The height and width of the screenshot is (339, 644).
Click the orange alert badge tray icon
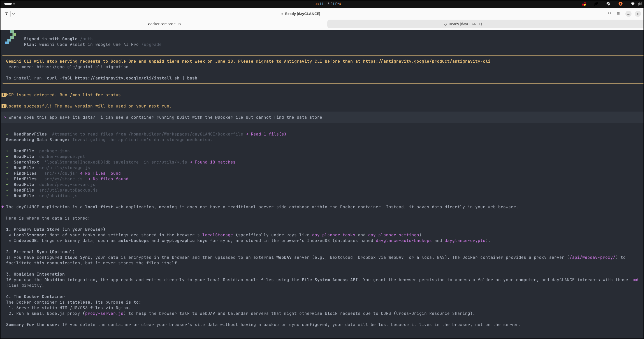(621, 4)
